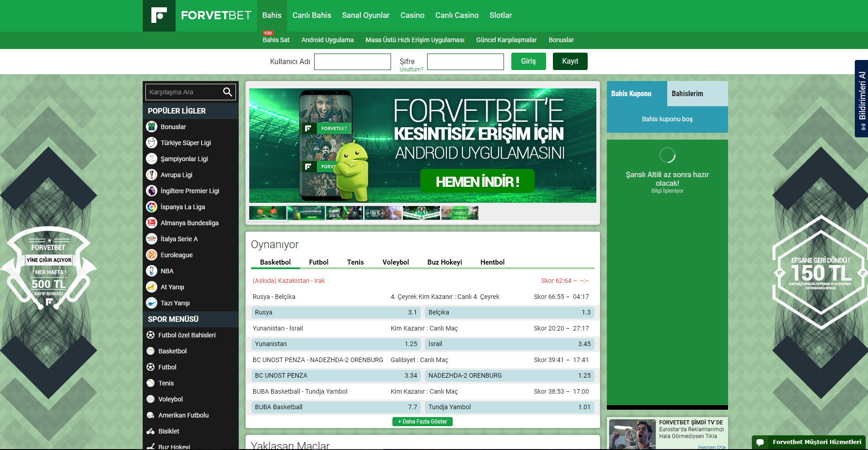Screen dimensions: 868x450
Task: Open Forvetbet Müşteri Hizmetleri chat
Action: 809,442
